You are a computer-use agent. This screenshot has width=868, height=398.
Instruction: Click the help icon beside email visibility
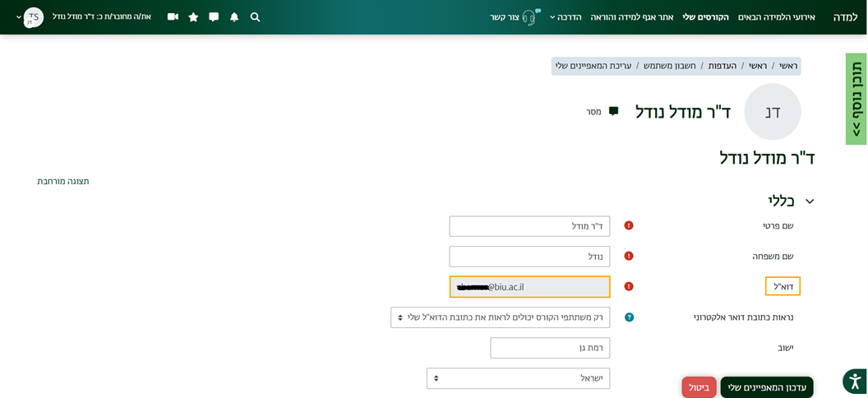coord(629,317)
